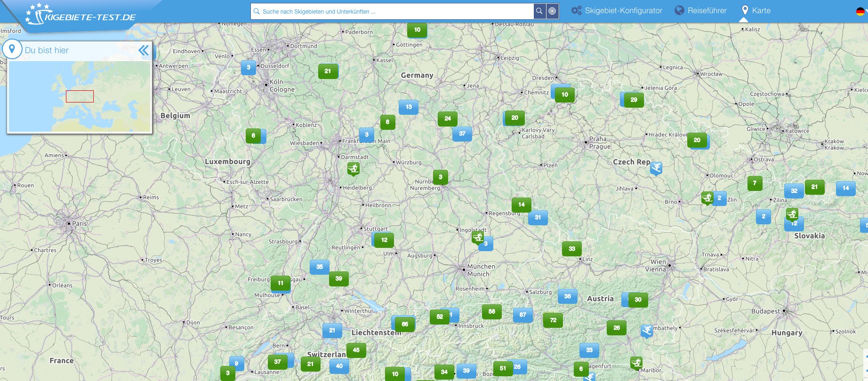
Task: Click the locate-me target icon
Action: (553, 11)
